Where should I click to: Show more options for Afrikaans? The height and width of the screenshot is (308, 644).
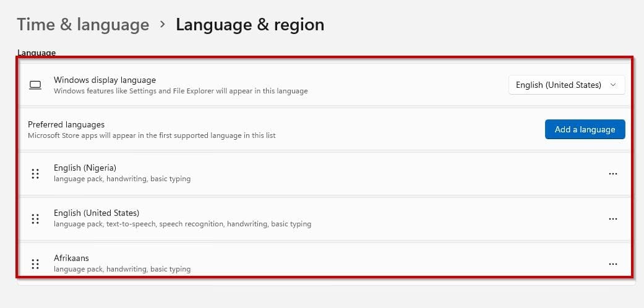coord(612,263)
